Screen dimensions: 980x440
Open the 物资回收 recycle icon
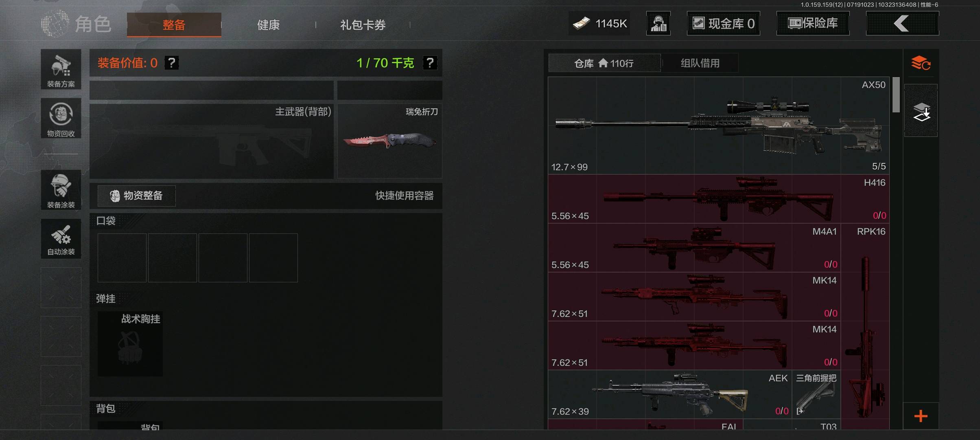61,119
